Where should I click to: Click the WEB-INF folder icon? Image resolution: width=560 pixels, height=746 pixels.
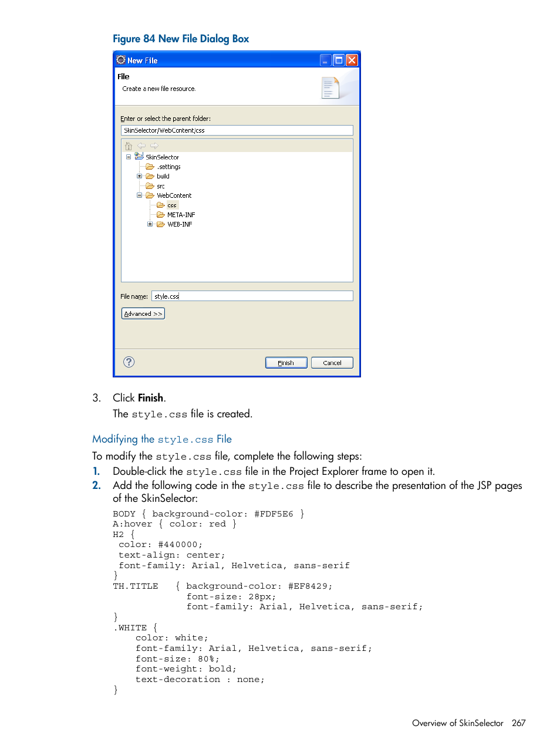pyautogui.click(x=161, y=224)
